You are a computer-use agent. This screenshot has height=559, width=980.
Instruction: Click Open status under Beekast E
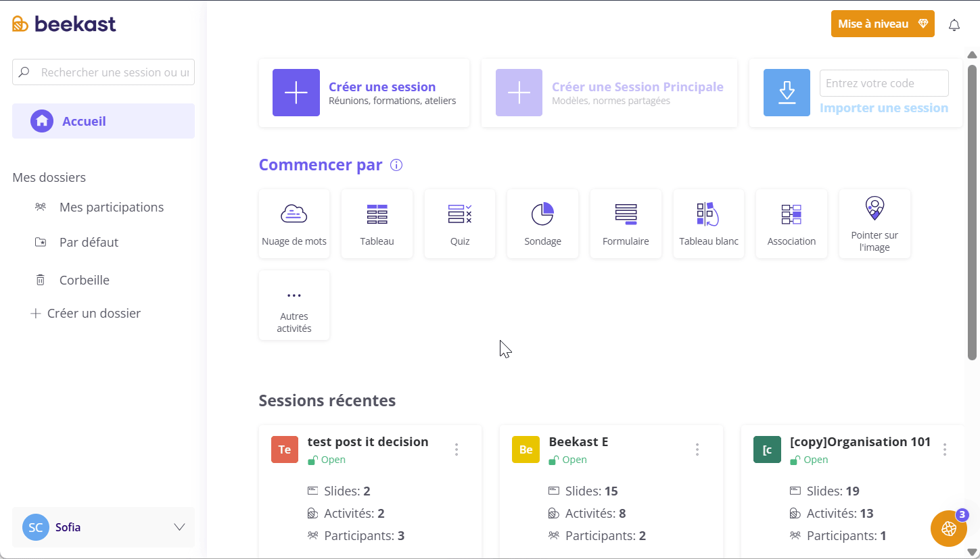click(574, 460)
